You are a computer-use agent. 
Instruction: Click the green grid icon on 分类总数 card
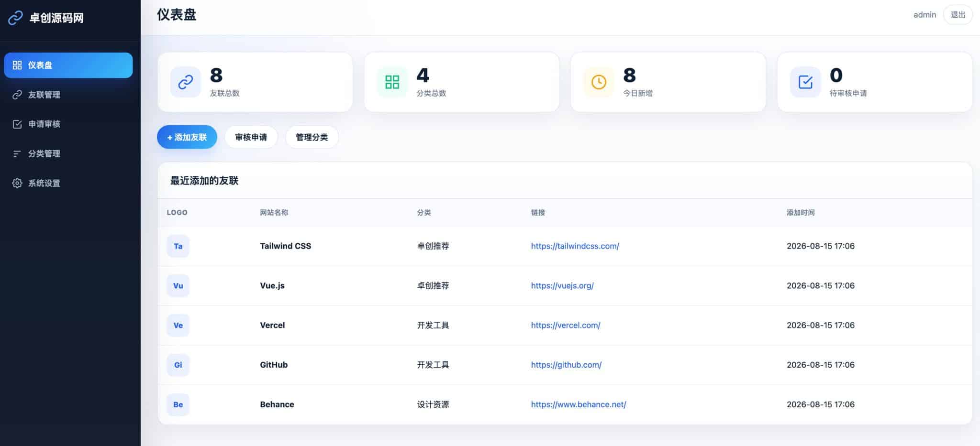tap(392, 82)
